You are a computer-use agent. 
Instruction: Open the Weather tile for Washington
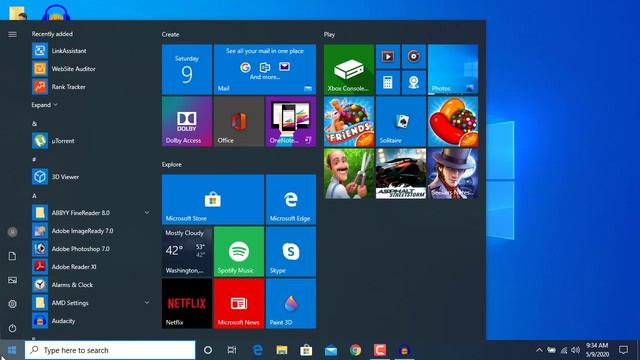(187, 252)
